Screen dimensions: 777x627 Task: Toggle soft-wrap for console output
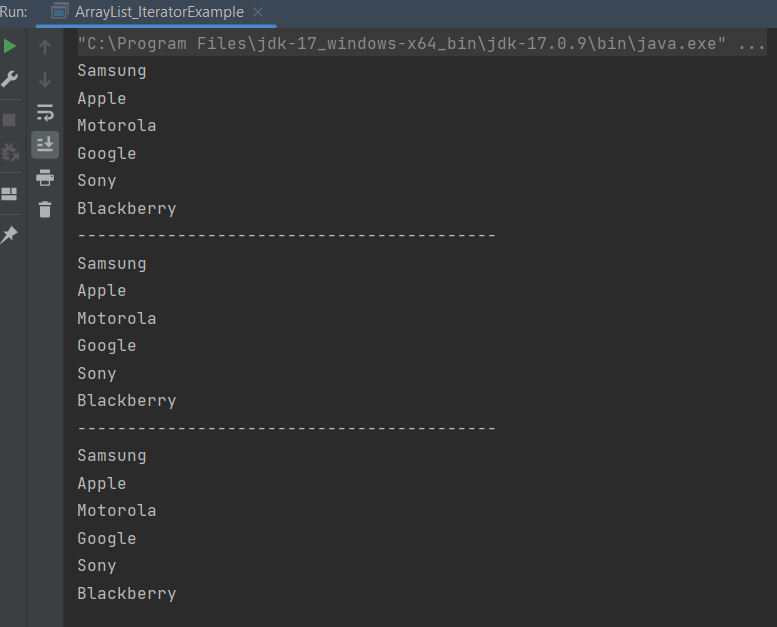[x=45, y=112]
